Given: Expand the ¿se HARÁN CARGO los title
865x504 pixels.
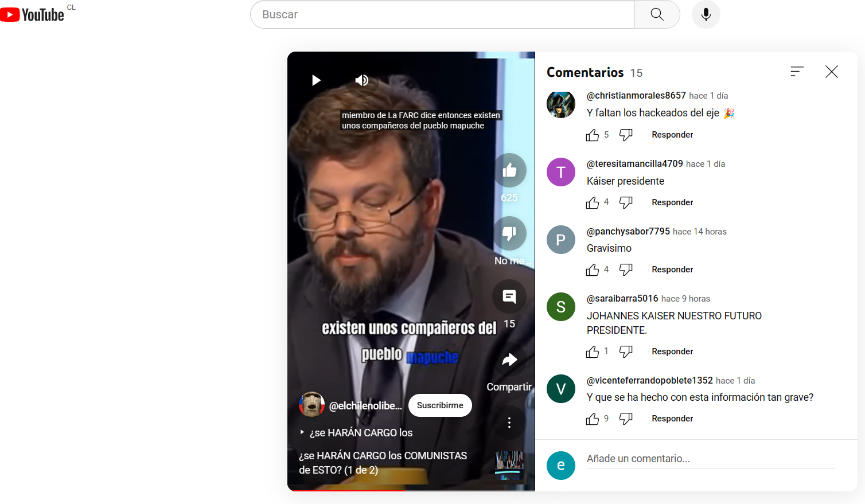Looking at the screenshot, I should tap(357, 433).
